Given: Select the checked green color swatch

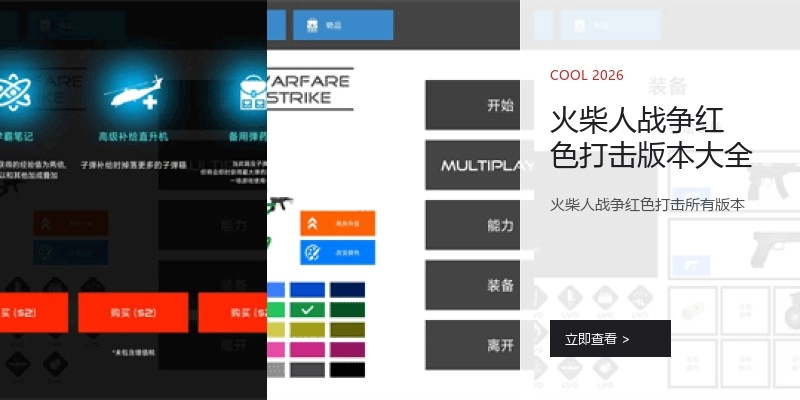Looking at the screenshot, I should pos(307,310).
